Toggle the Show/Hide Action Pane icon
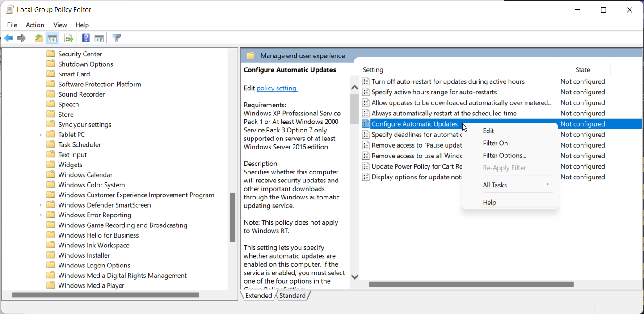Viewport: 644px width, 314px height. click(99, 38)
